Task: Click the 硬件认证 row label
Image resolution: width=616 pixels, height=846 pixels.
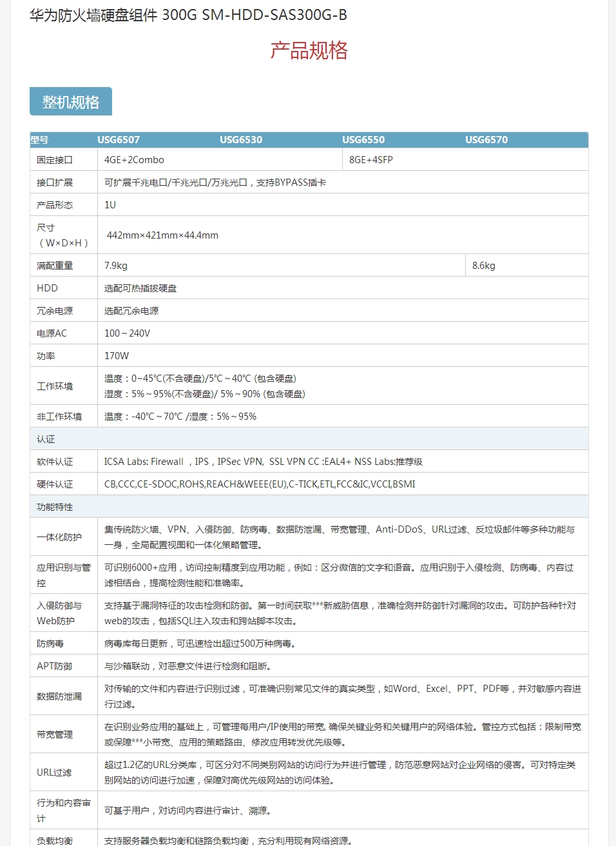Action: click(55, 484)
